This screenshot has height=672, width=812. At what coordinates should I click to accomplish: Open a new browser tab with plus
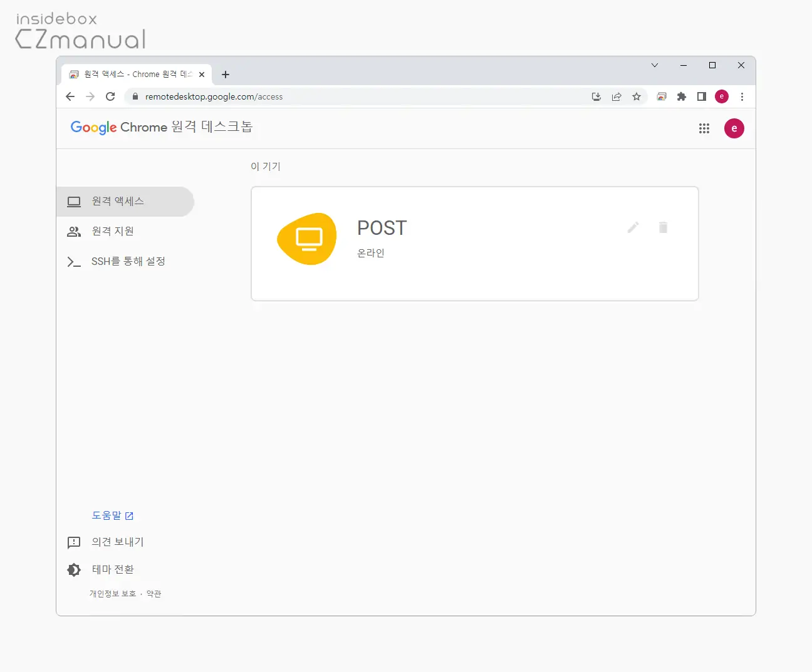(x=226, y=75)
